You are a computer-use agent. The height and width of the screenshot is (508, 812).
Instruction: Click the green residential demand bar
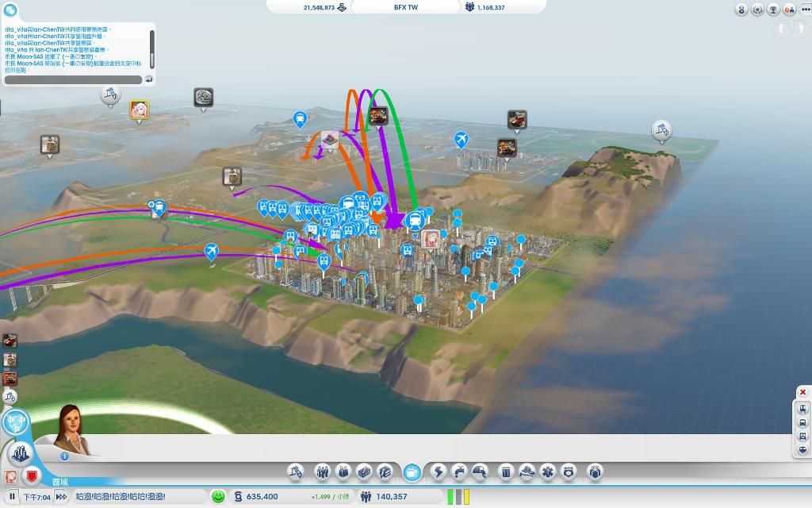pyautogui.click(x=450, y=497)
